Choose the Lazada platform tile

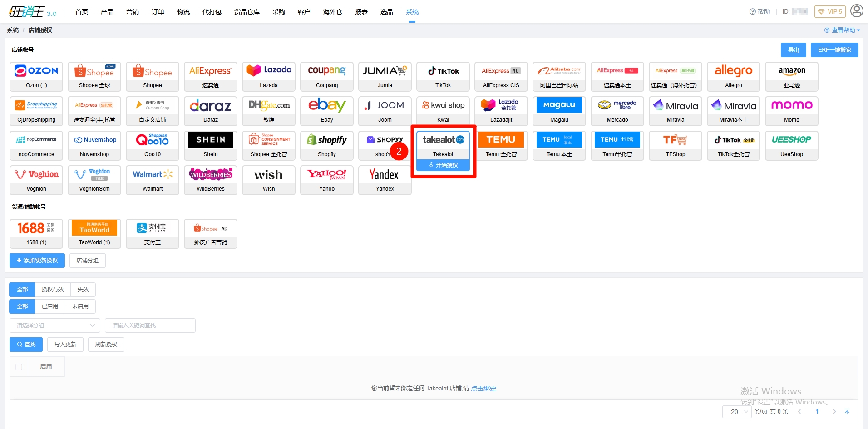(x=269, y=77)
